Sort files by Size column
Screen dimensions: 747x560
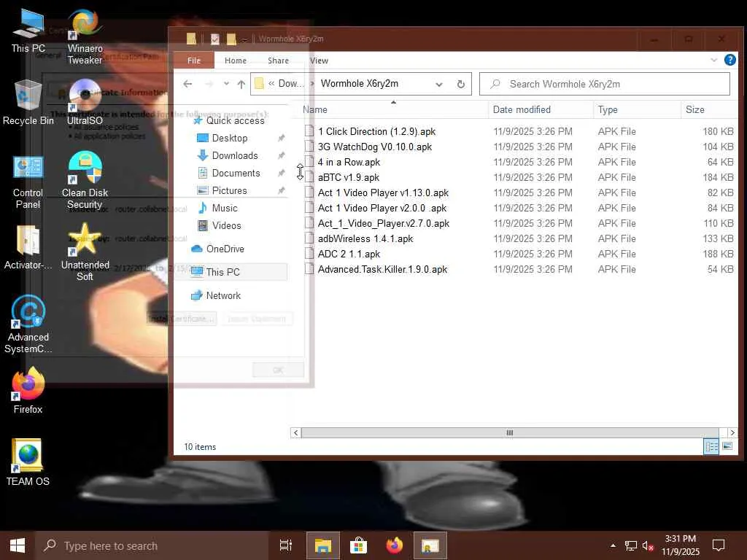709,109
